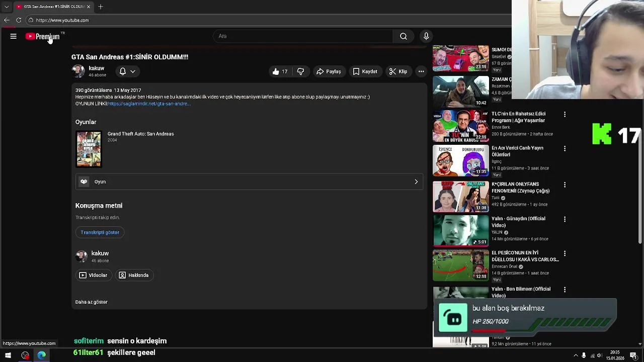Toggle the notification bell for kakuw

pos(123,71)
